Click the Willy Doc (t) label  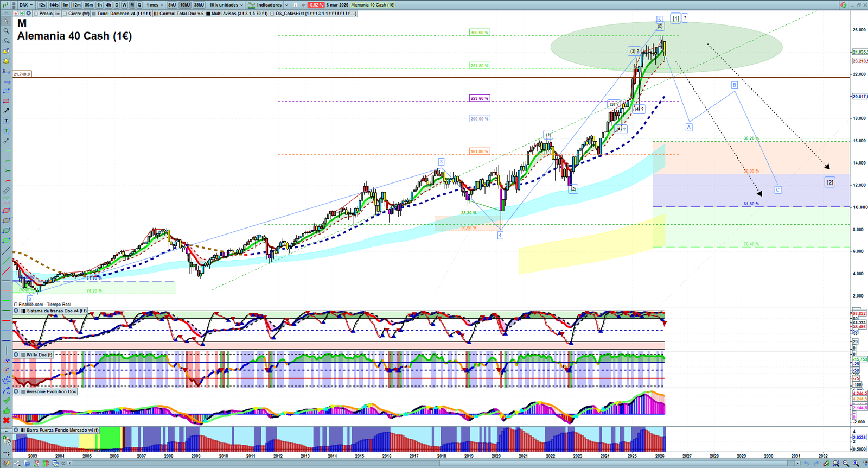40,355
